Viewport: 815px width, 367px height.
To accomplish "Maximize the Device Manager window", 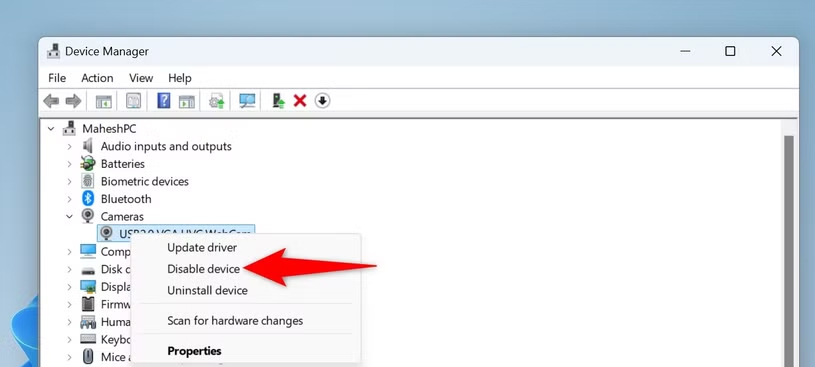I will 730,51.
